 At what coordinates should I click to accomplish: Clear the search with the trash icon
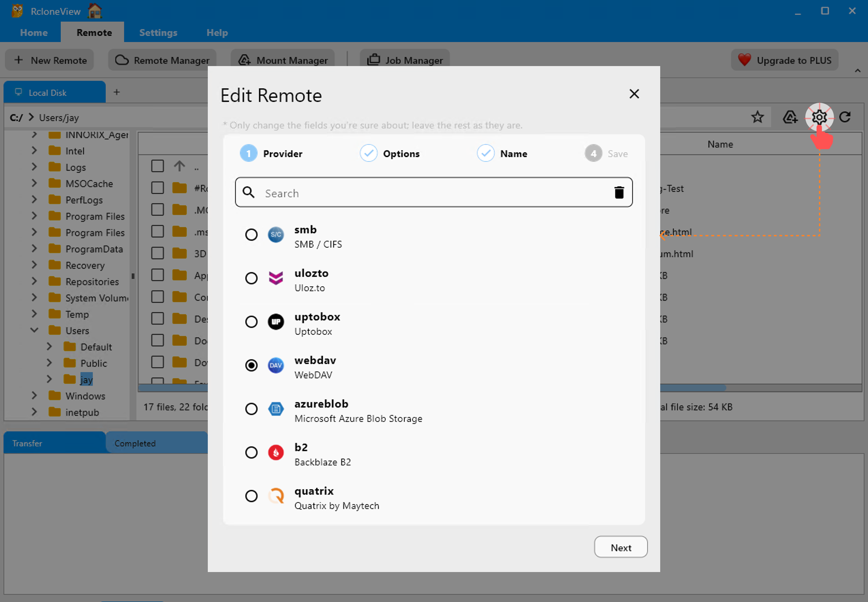click(x=619, y=192)
